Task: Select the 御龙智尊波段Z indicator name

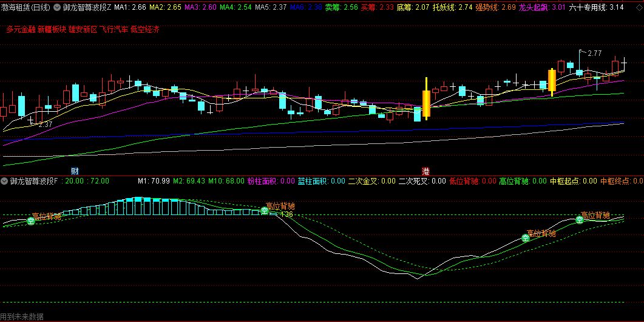Action: (87, 7)
